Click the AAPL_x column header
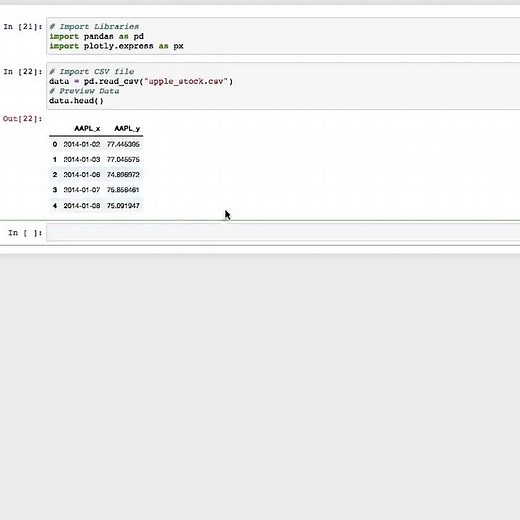 click(87, 128)
